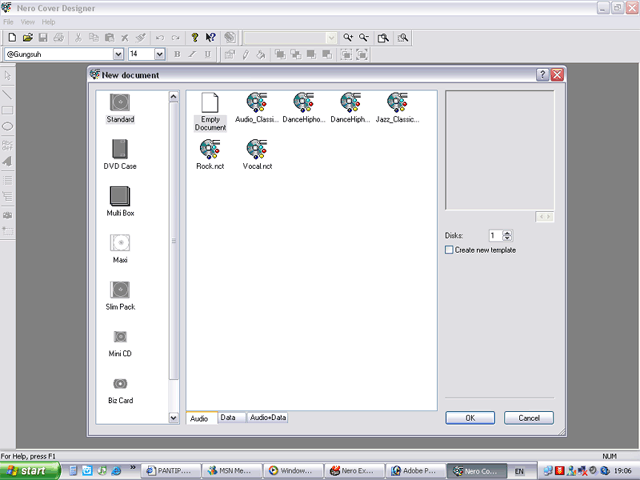Click the dialog's question mark help button
This screenshot has width=640, height=480.
tap(542, 74)
